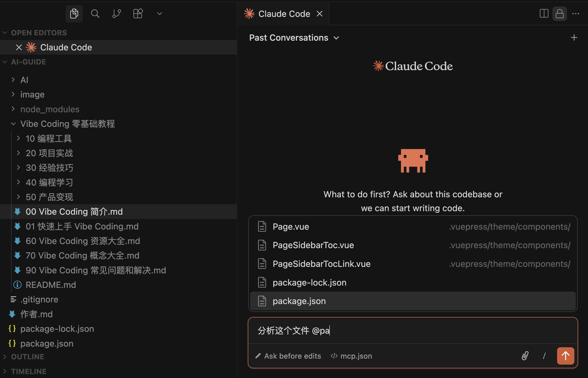Open the Search view icon
Screen dimensions: 588x378
[95, 13]
